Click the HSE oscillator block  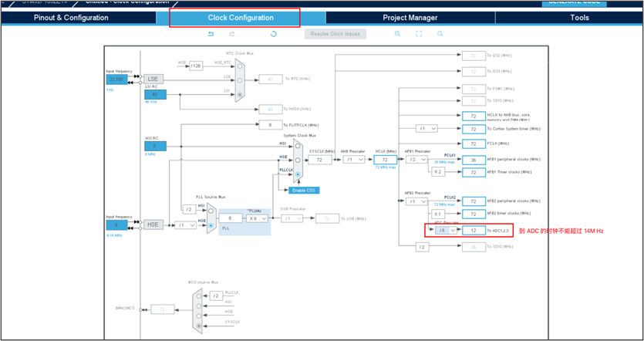pos(153,225)
